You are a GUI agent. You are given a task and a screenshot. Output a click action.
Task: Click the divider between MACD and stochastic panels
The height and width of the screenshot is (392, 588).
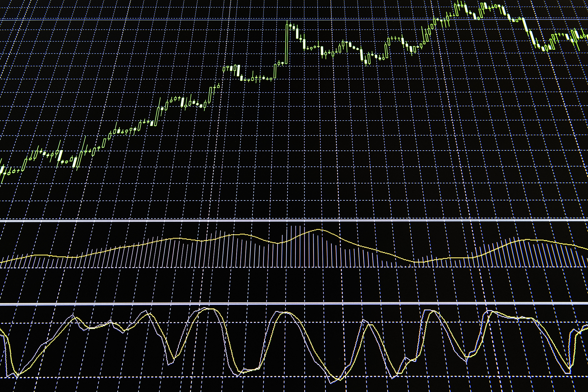(x=294, y=304)
